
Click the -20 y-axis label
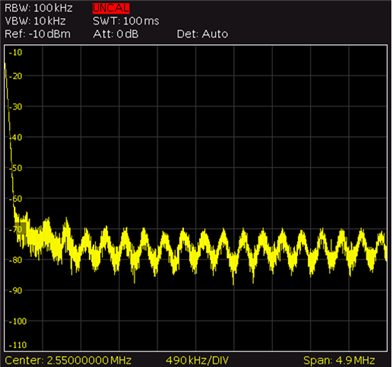click(x=15, y=76)
